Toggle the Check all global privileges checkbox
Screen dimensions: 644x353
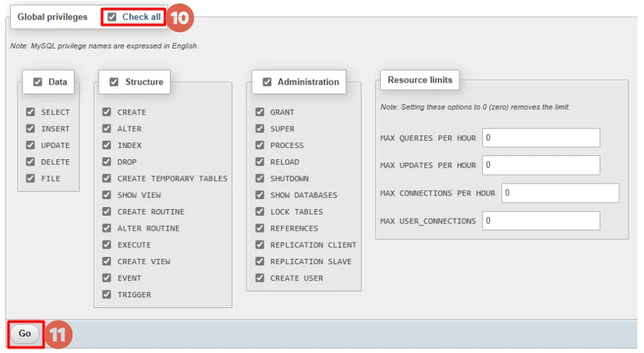click(111, 17)
